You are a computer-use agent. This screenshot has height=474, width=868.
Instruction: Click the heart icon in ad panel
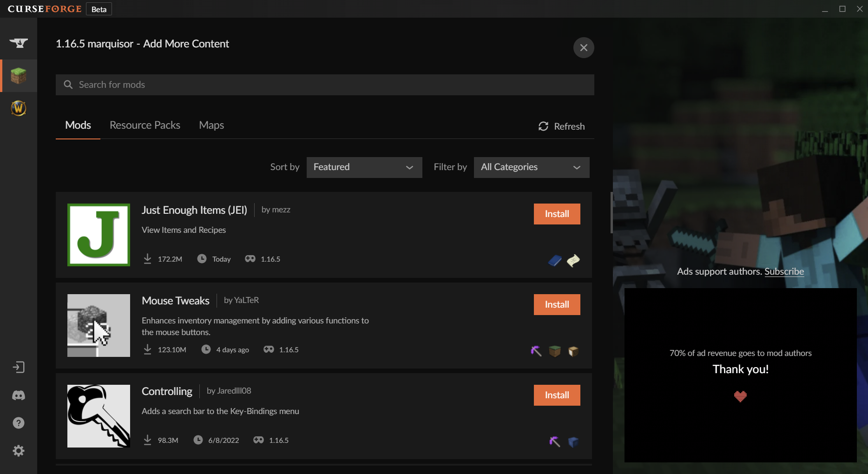(740, 396)
